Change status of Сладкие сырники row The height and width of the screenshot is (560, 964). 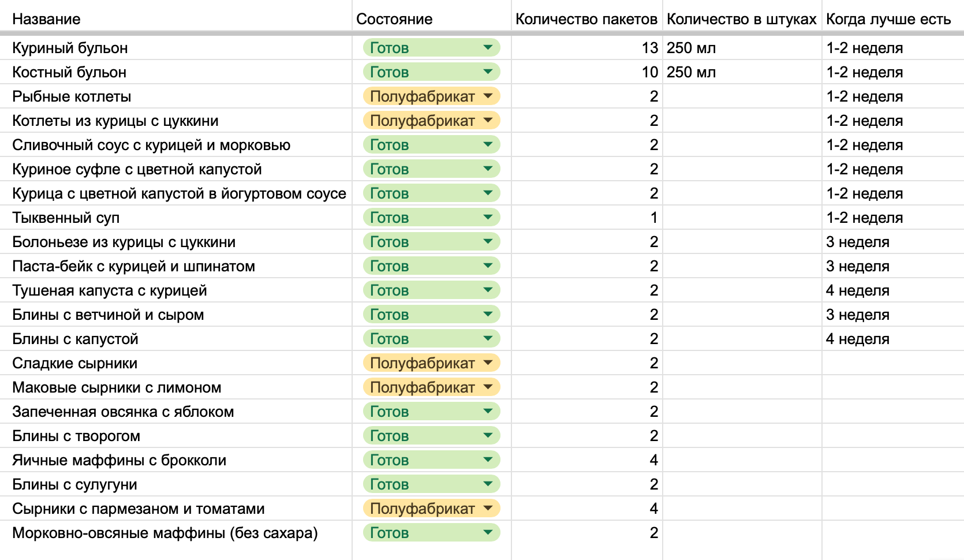pos(488,363)
